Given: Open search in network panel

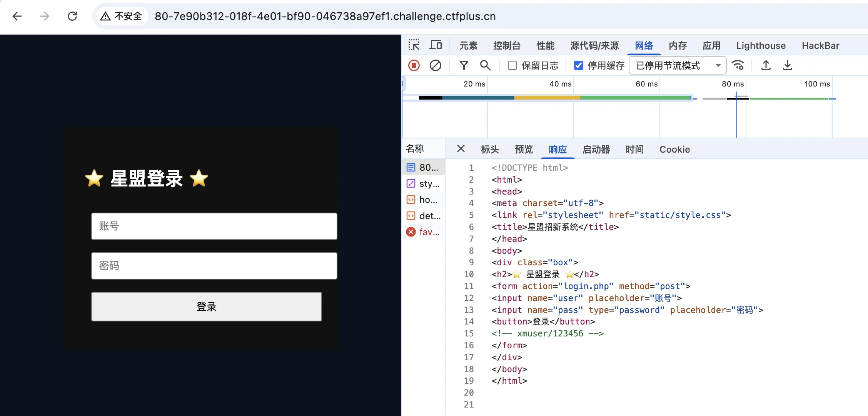Looking at the screenshot, I should click(485, 65).
